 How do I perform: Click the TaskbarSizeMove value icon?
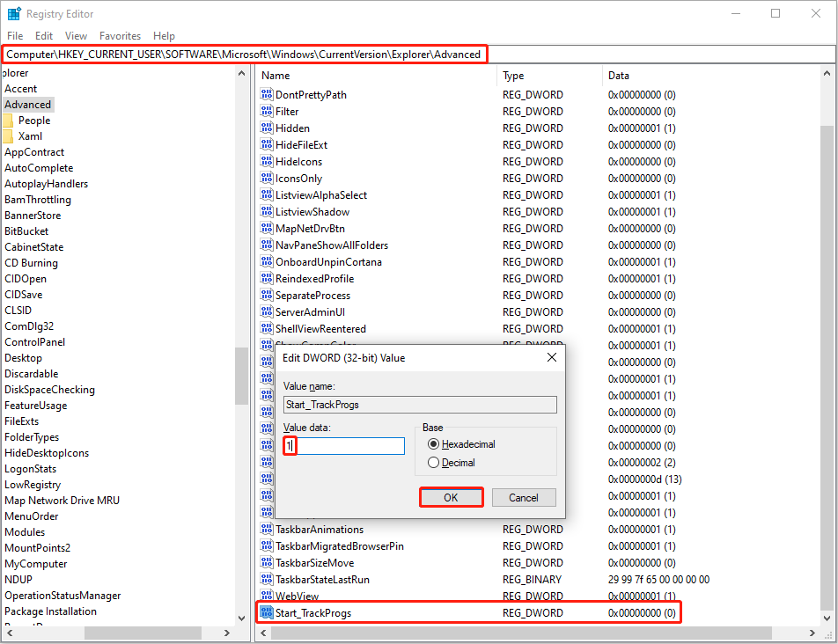(267, 562)
